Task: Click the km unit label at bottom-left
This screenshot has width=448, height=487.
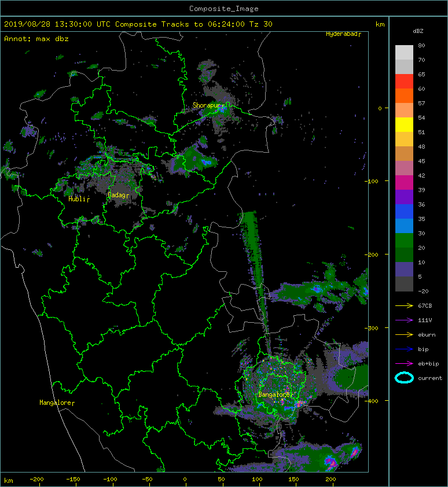Action: point(9,481)
